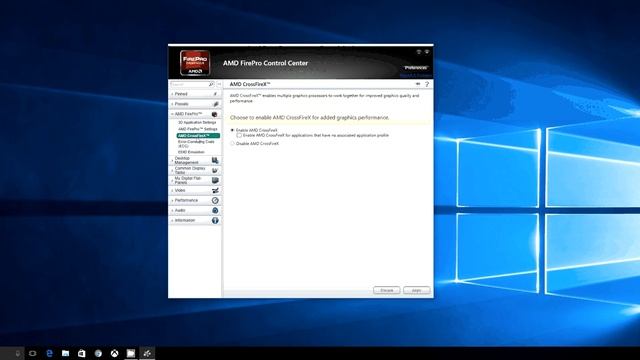Click the Audio speaker icon

click(215, 210)
